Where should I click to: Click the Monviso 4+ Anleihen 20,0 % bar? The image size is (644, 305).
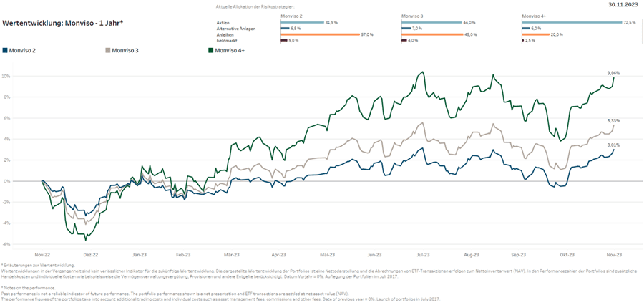click(x=535, y=34)
